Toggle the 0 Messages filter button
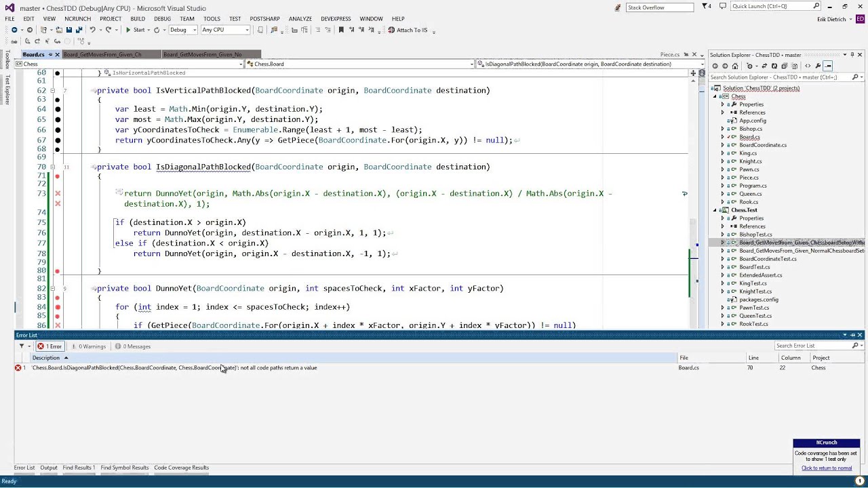Image resolution: width=868 pixels, height=488 pixels. pyautogui.click(x=133, y=346)
